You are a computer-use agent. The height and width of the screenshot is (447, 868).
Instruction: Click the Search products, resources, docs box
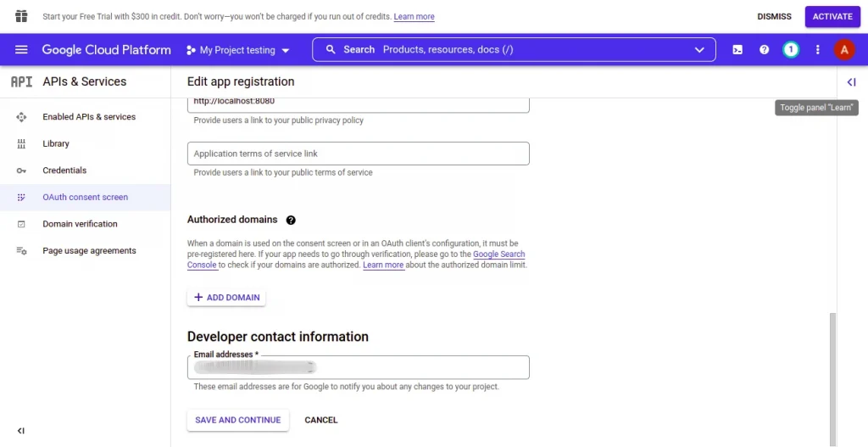tap(514, 50)
